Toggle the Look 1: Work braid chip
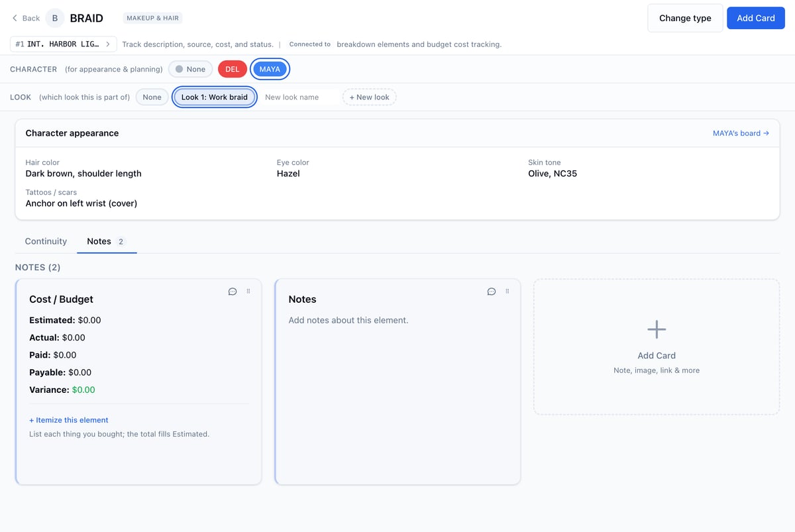Image resolution: width=795 pixels, height=532 pixels. (215, 97)
